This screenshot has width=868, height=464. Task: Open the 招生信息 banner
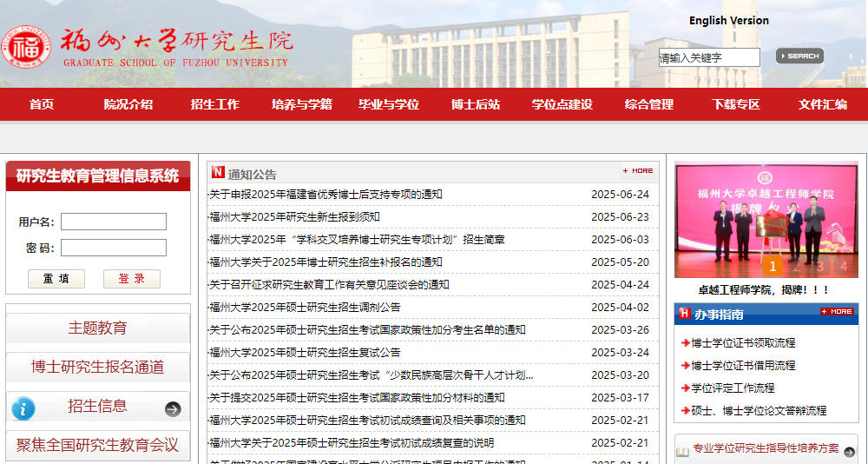coord(97,407)
